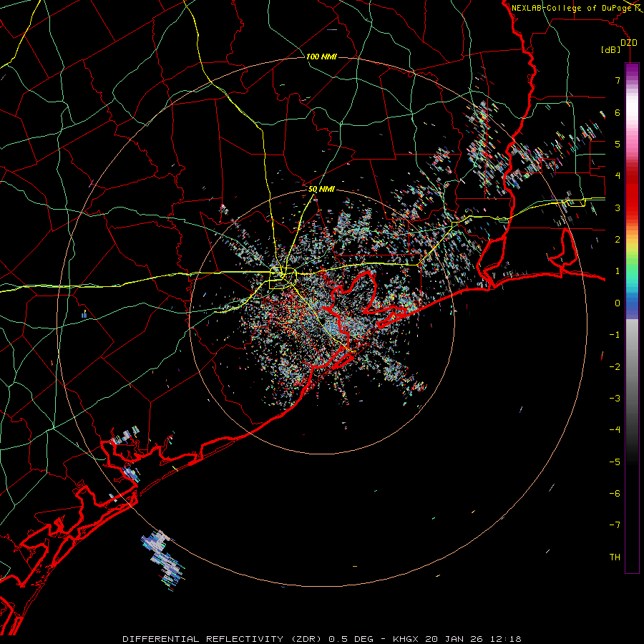Screen dimensions: 644x644
Task: Click the DZD color scale title
Action: [x=628, y=43]
